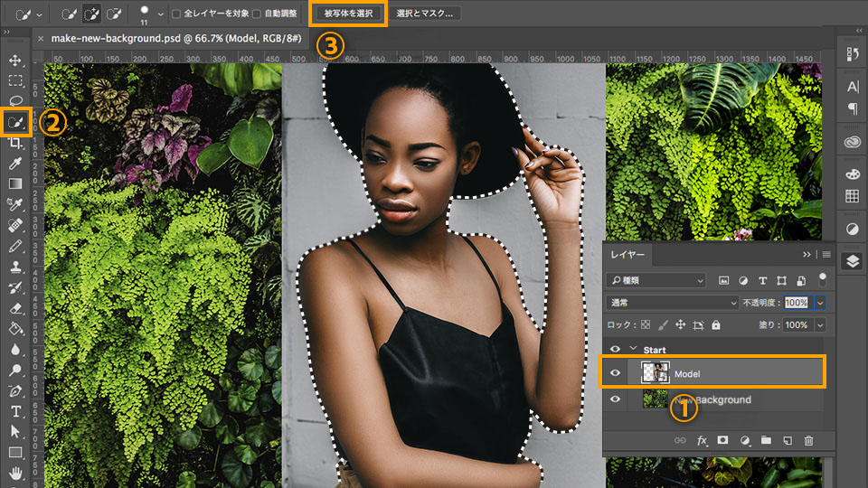Image resolution: width=868 pixels, height=488 pixels.
Task: Select the Quick Selection tool in toolbox
Action: (15, 122)
